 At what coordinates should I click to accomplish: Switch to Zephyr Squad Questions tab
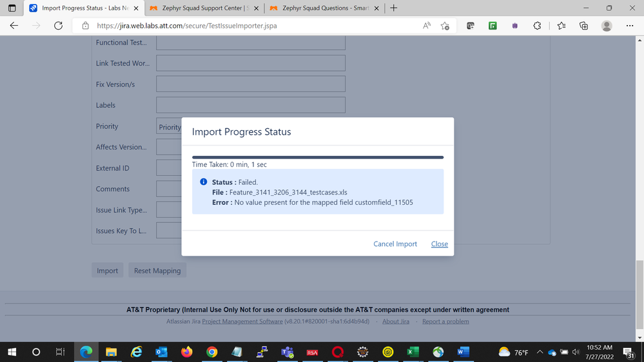point(322,8)
